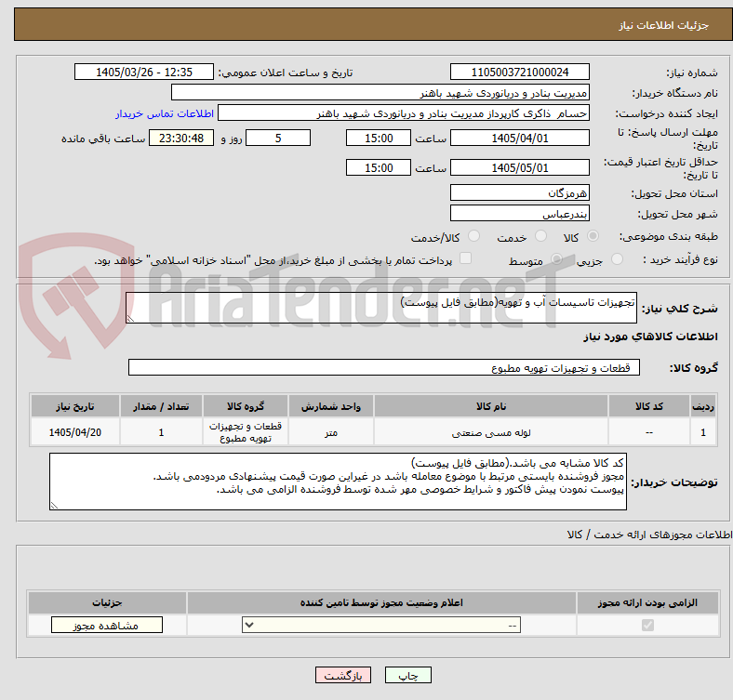
Task: Click the نام کالا column header
Action: tap(491, 406)
